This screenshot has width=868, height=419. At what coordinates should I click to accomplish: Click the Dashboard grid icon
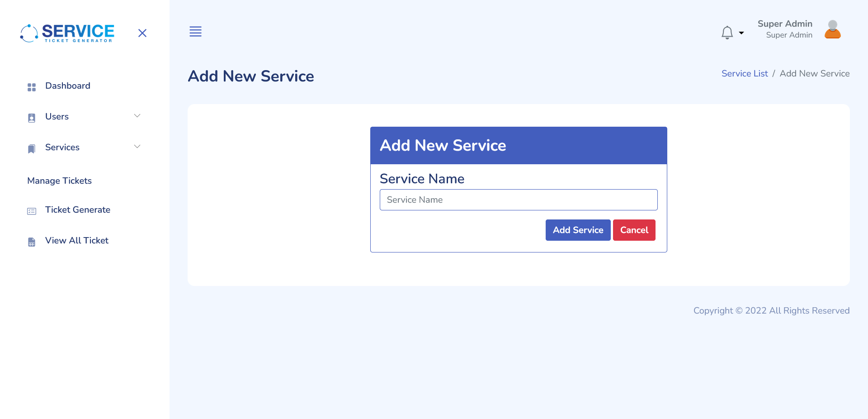point(32,87)
